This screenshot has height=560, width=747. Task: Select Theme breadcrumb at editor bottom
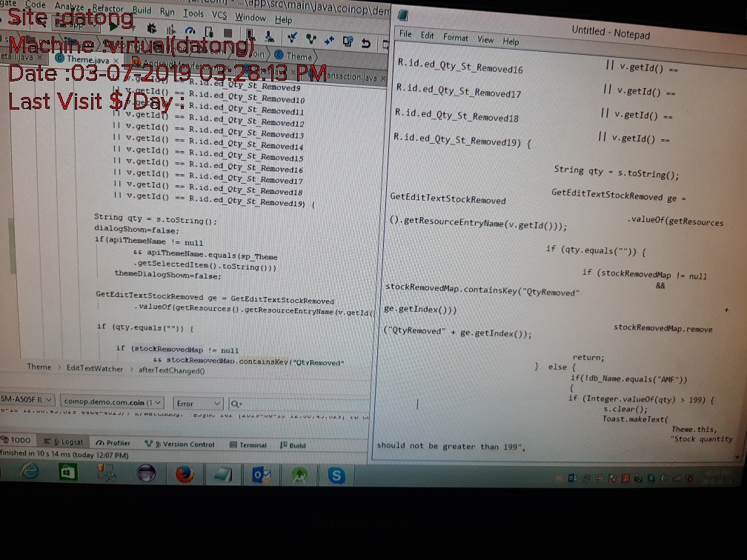point(39,367)
